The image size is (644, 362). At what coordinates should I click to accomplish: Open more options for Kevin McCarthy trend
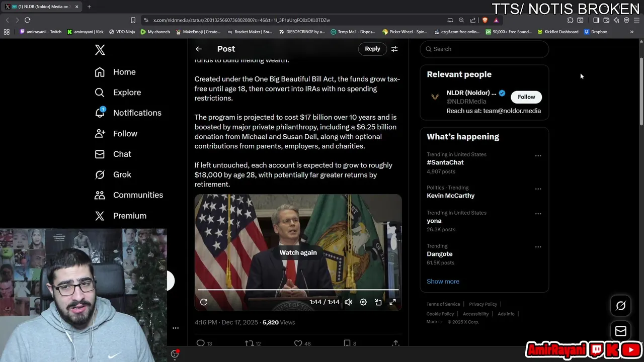[538, 189]
